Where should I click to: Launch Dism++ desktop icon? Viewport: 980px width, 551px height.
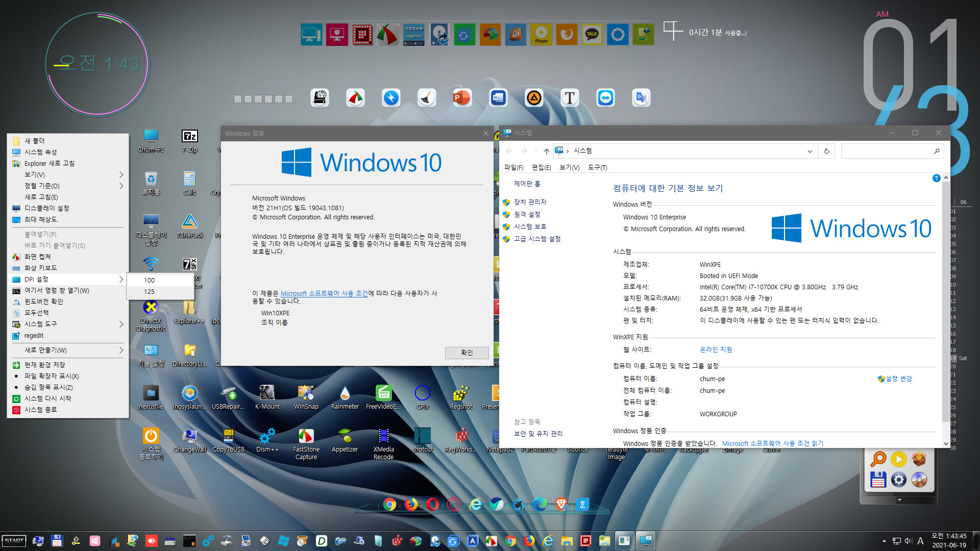[x=267, y=440]
